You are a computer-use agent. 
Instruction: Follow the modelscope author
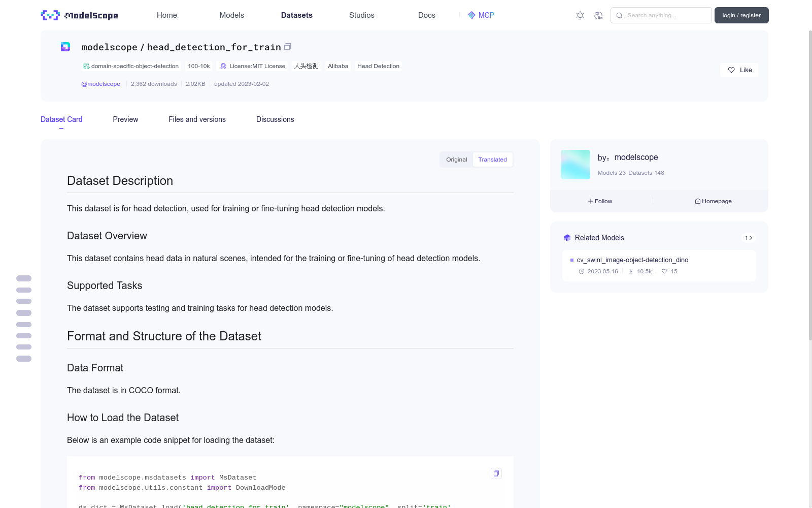coord(600,201)
